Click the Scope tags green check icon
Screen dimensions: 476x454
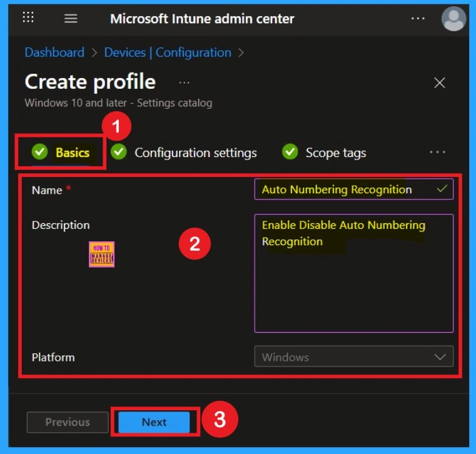[290, 151]
